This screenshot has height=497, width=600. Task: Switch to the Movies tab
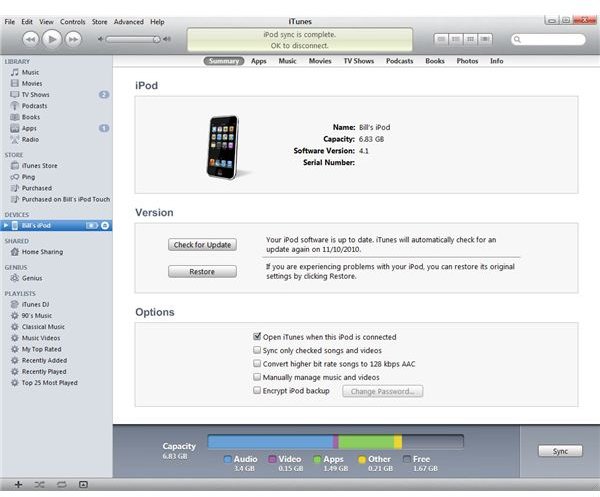pos(320,61)
